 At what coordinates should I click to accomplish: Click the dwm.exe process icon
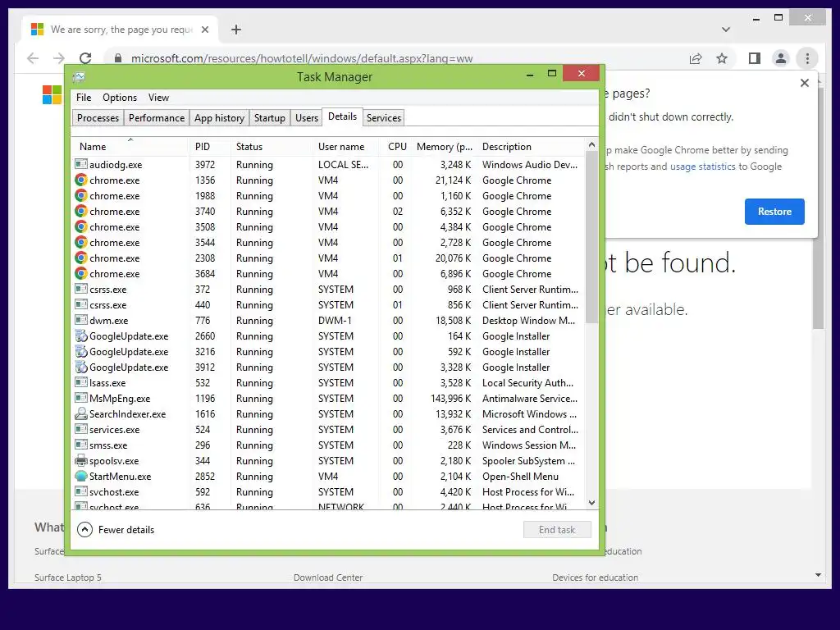(81, 320)
